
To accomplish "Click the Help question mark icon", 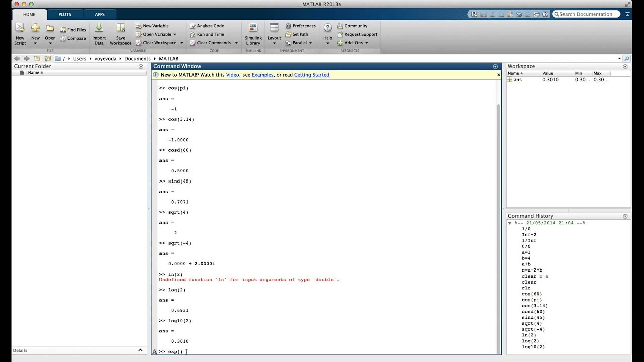I will [327, 28].
